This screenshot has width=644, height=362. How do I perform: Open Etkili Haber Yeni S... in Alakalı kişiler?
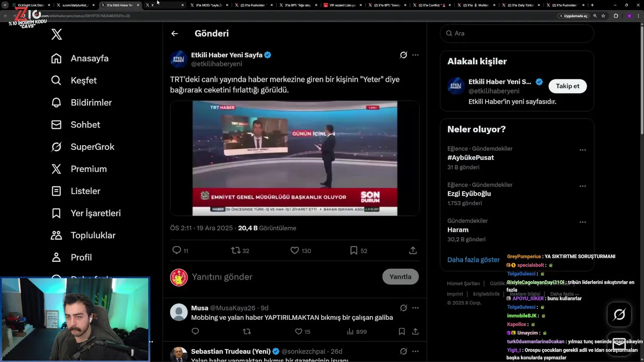click(500, 81)
